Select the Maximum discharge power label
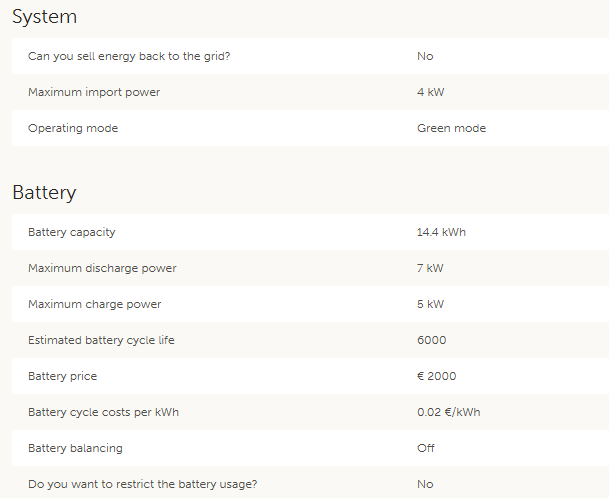This screenshot has width=609, height=498. (x=102, y=268)
